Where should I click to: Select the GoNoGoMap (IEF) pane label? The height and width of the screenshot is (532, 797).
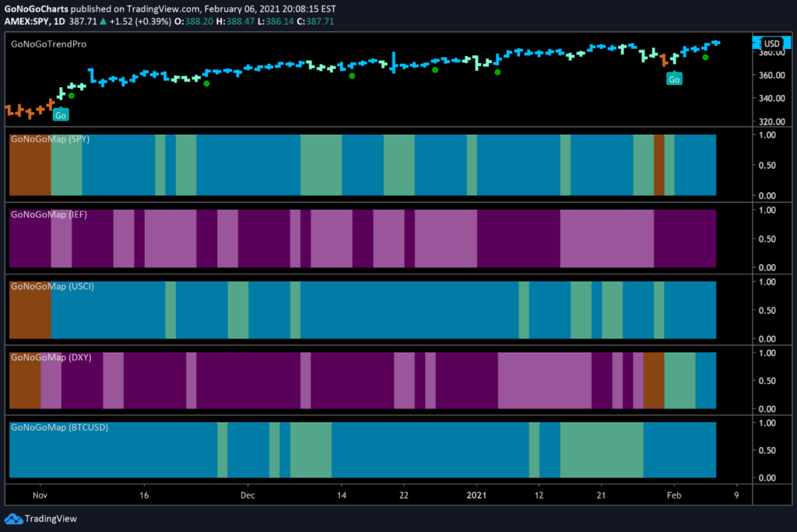(x=49, y=215)
